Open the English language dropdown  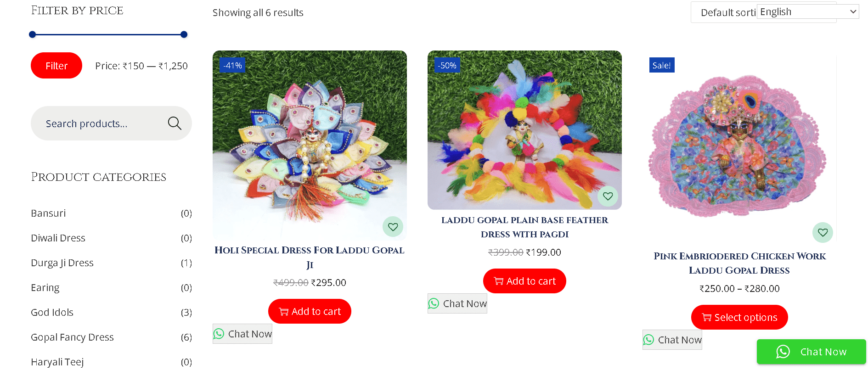tap(808, 11)
